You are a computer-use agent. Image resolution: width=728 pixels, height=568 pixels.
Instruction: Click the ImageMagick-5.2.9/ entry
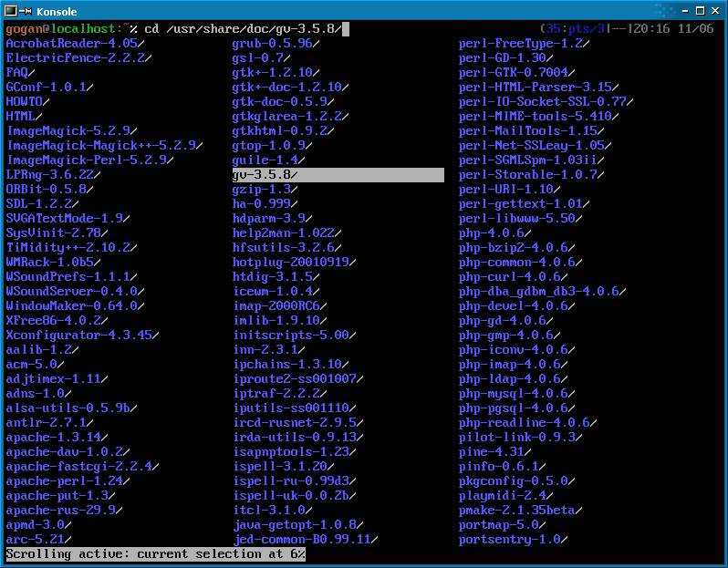click(x=71, y=131)
